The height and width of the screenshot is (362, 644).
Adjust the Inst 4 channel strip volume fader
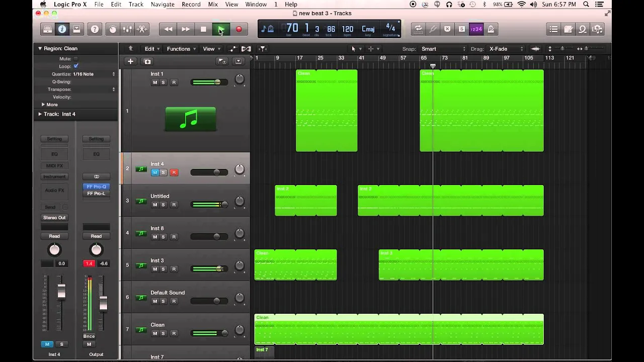pos(61,292)
